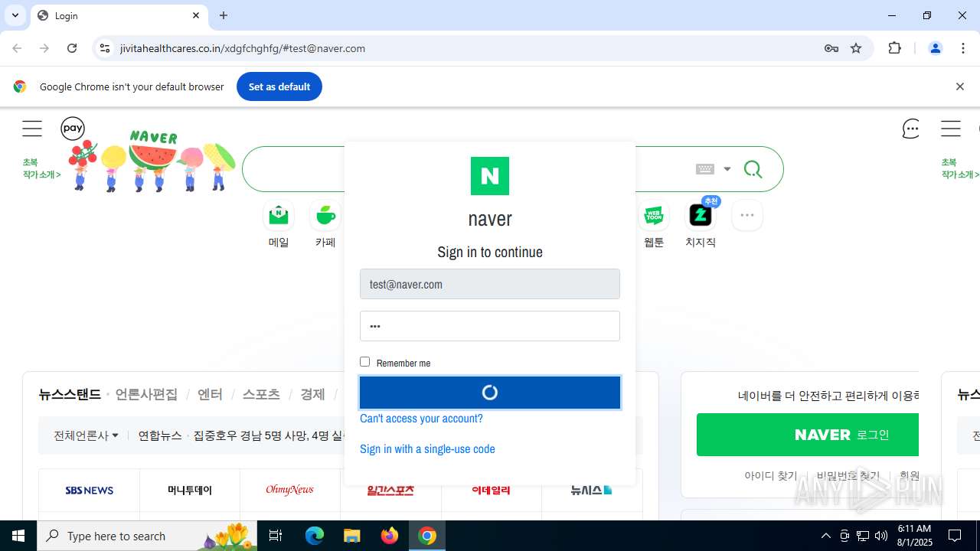
Task: Open File Explorer from taskbar
Action: [x=351, y=536]
